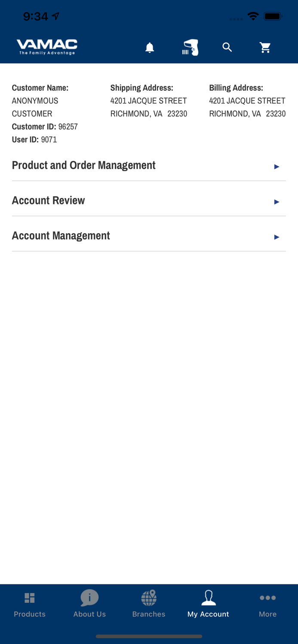
Task: Launch the barcode scanner tool
Action: [190, 48]
